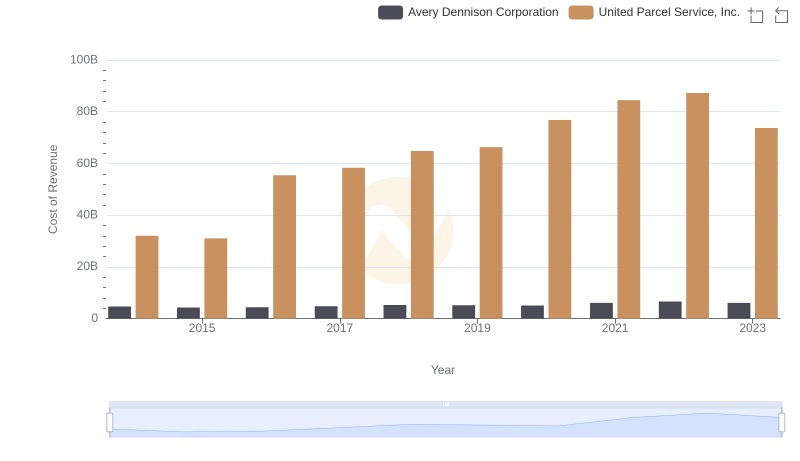Click the 2021 x-axis label

pyautogui.click(x=615, y=328)
